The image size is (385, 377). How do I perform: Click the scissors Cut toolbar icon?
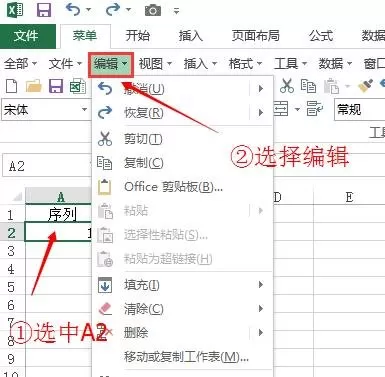tap(287, 86)
